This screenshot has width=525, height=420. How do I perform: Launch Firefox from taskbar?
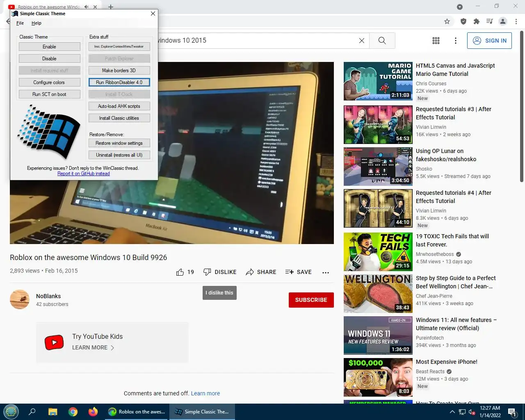coord(93,412)
